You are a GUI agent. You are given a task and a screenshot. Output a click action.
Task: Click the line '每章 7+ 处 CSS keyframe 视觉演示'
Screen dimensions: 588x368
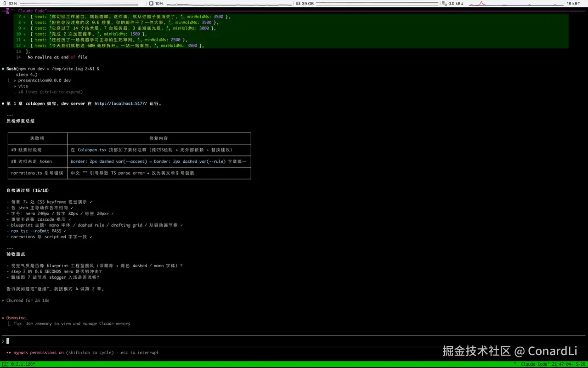tap(49, 202)
